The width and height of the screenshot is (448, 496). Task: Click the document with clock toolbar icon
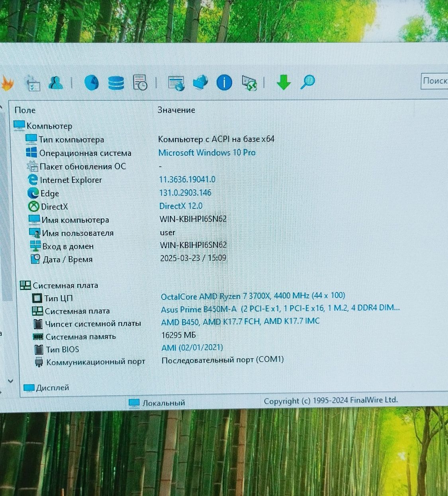(x=140, y=82)
